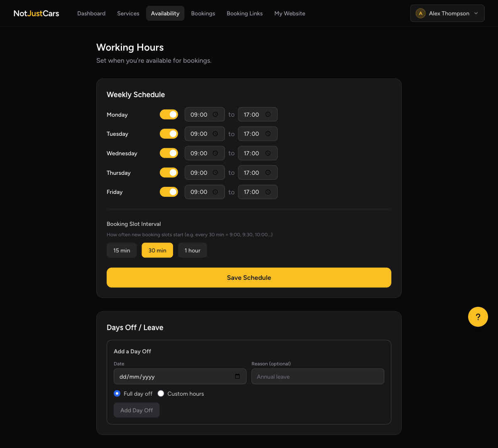Screen dimensions: 498x448
Task: Turn off Friday's working hours toggle
Action: pyautogui.click(x=169, y=192)
